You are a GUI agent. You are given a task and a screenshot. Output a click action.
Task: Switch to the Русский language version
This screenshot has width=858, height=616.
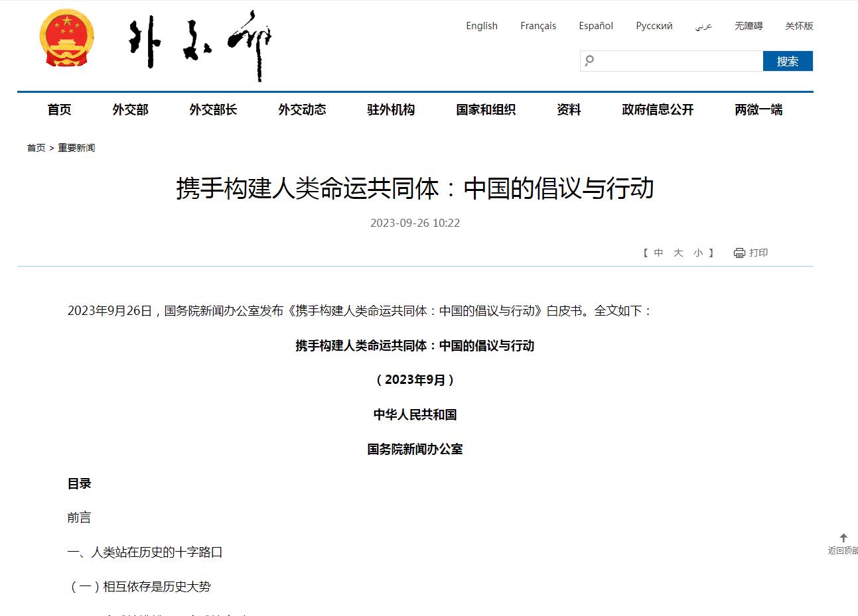point(654,26)
